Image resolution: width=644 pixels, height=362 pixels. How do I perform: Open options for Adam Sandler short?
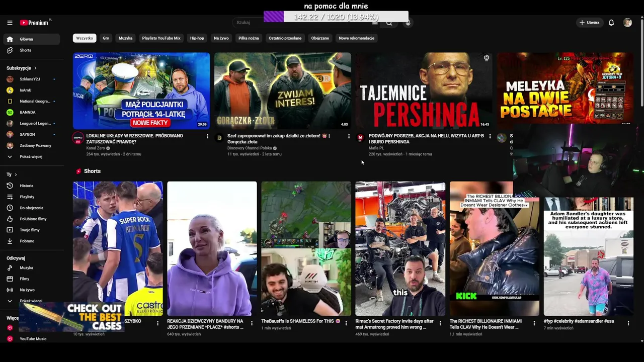(x=628, y=323)
